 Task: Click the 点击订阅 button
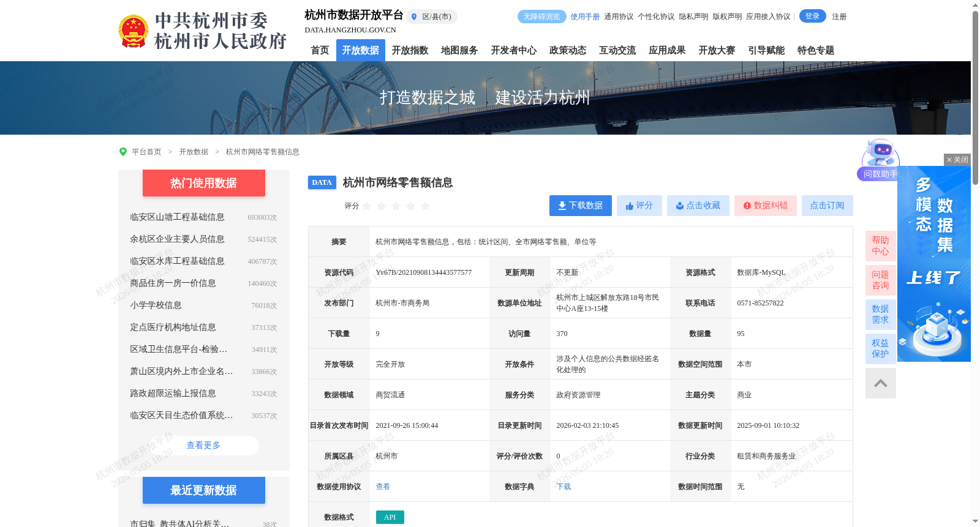coord(827,206)
